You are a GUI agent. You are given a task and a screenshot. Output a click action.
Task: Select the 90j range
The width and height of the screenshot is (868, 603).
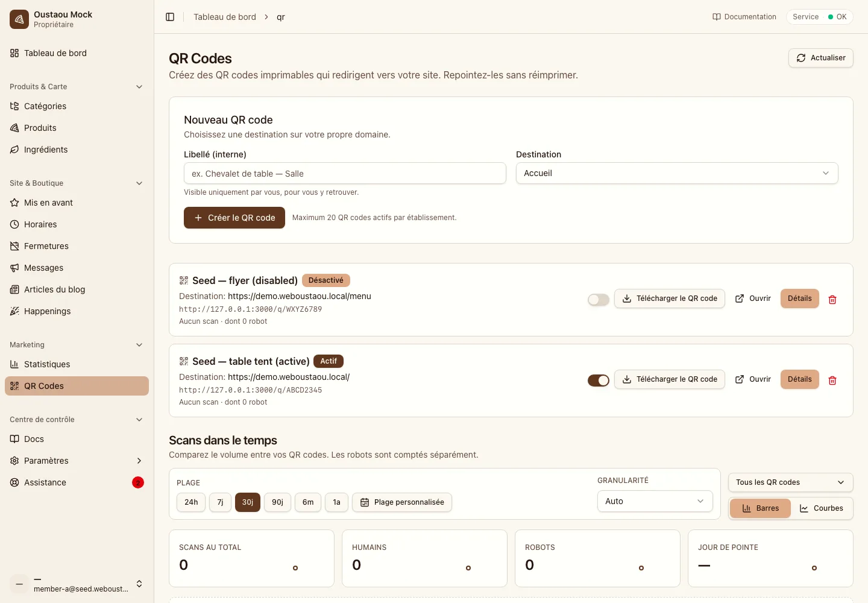(277, 502)
